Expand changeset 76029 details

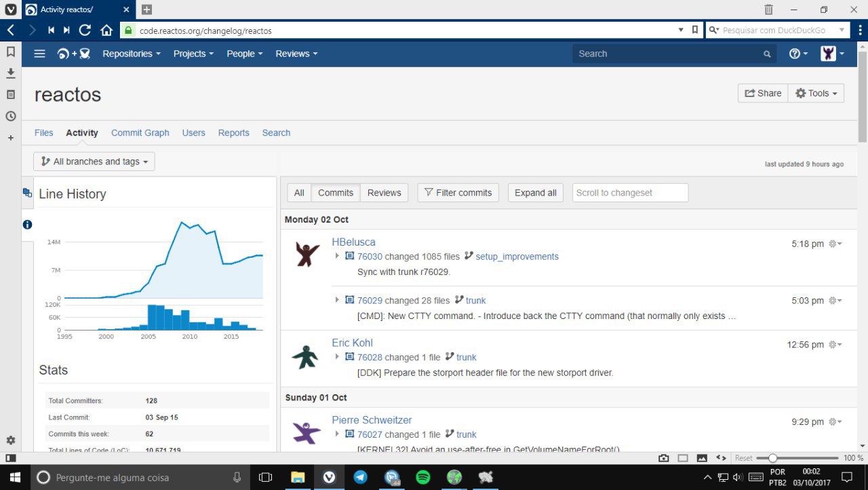click(x=337, y=300)
